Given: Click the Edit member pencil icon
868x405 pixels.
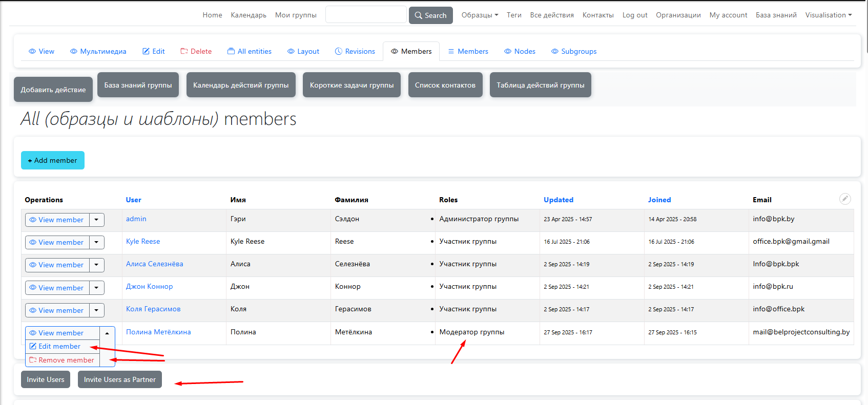Looking at the screenshot, I should click(33, 347).
